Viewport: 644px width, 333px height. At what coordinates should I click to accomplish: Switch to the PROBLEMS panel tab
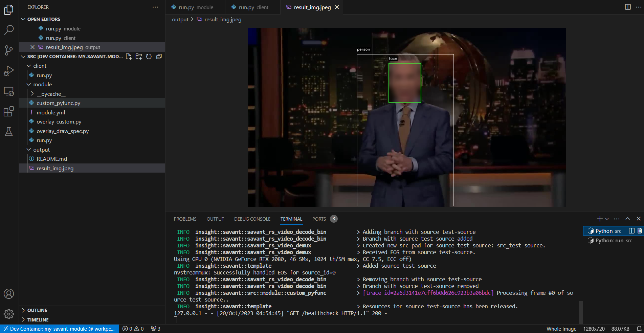(x=185, y=219)
